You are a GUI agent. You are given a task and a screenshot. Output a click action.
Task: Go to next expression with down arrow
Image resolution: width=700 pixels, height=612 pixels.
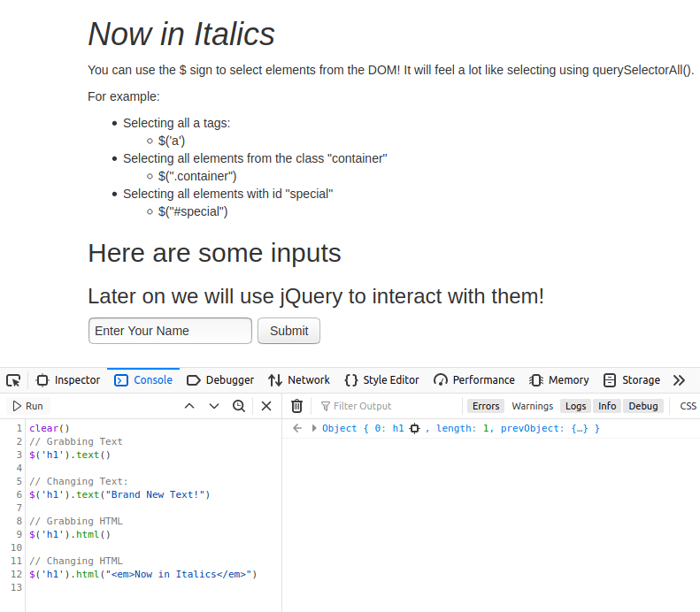(214, 406)
